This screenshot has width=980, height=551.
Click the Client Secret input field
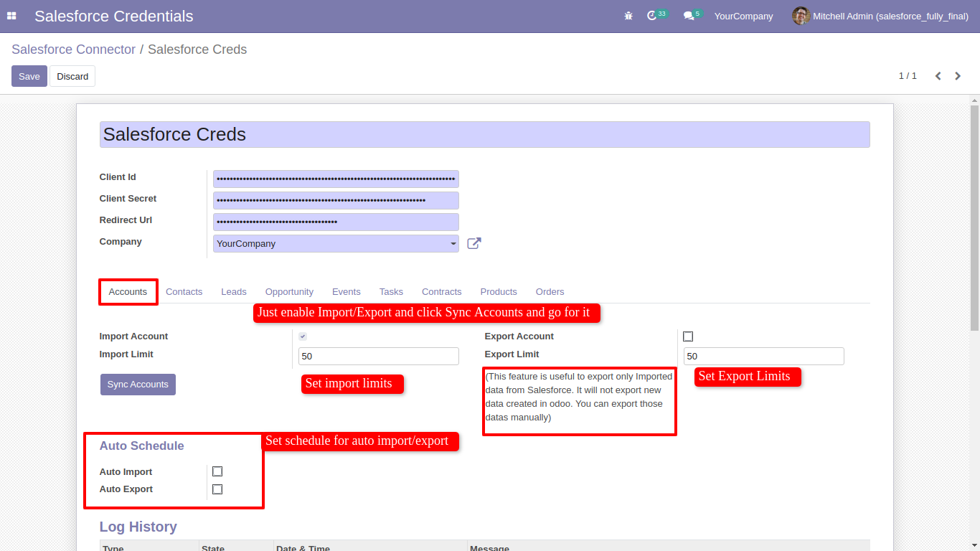click(x=336, y=200)
